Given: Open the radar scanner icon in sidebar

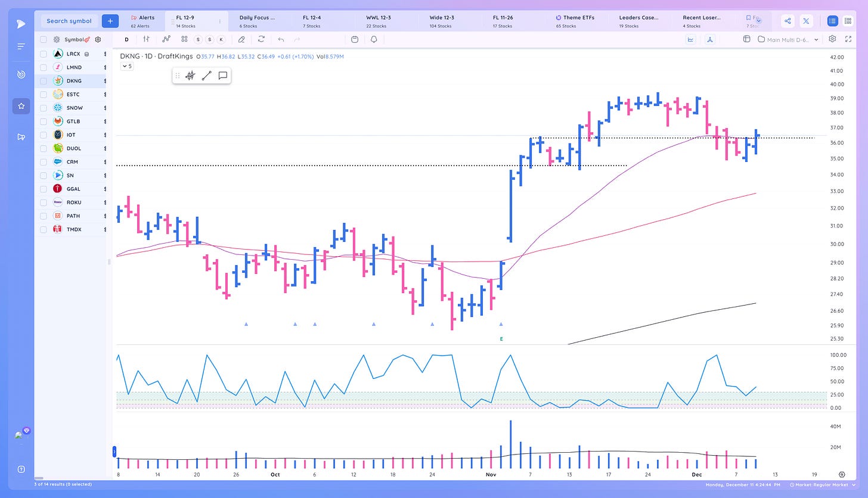Looking at the screenshot, I should pos(21,74).
